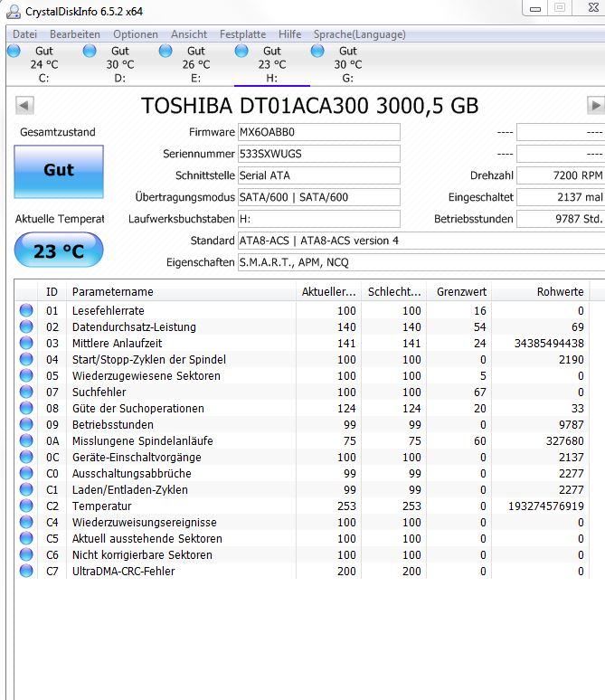Click the blue Gut health status button
Screen dimensions: 605x700
tap(59, 172)
